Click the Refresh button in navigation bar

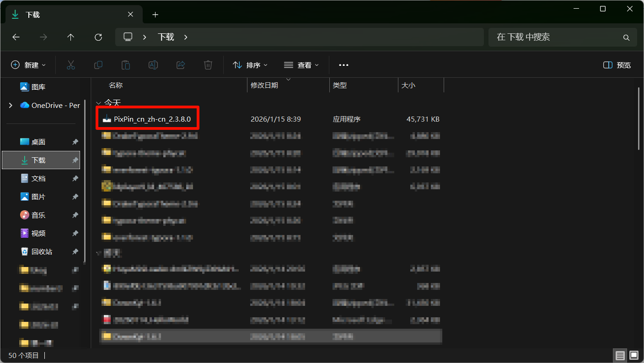click(98, 37)
